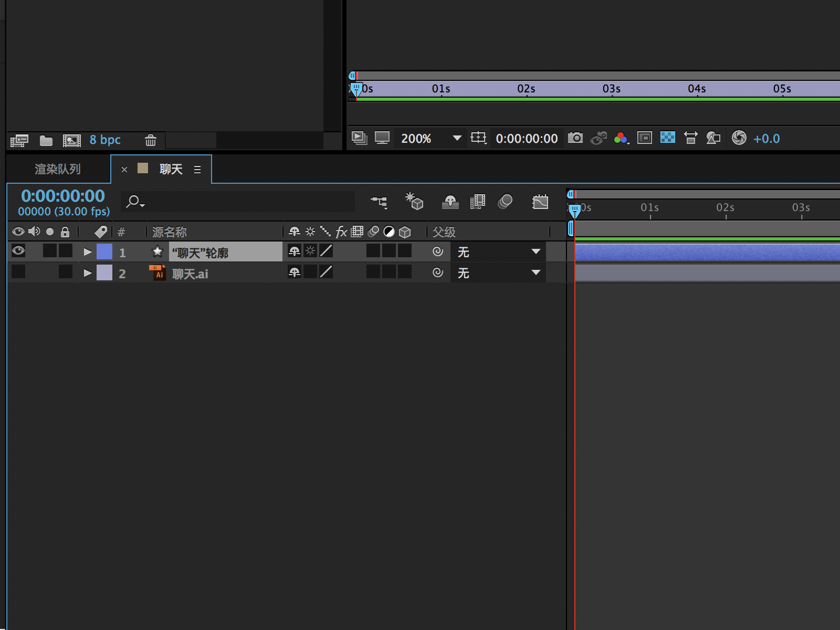Image resolution: width=840 pixels, height=630 pixels.
Task: Toggle continuously rasterize on “聊天”轮廓 layer
Action: click(310, 251)
